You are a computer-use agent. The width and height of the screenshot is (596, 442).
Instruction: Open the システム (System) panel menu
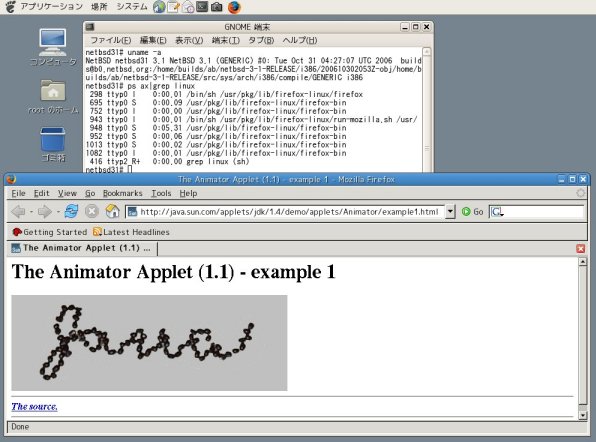coord(132,6)
